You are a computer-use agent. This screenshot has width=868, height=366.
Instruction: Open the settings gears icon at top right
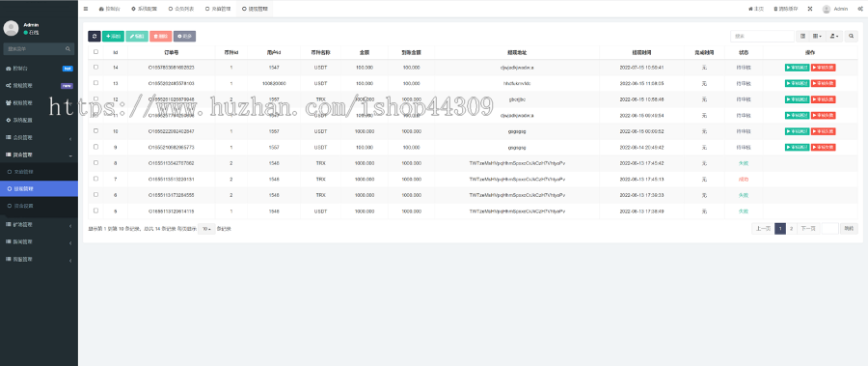tap(859, 9)
